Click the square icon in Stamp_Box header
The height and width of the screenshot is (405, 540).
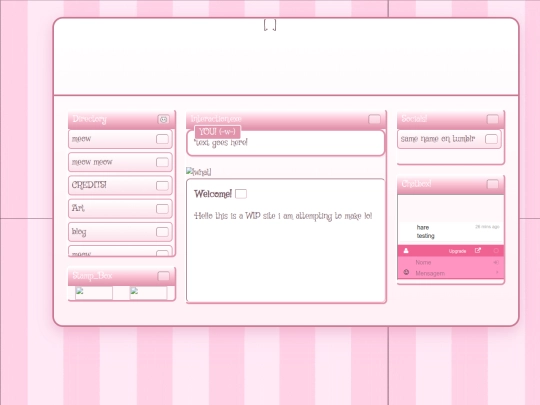tap(164, 276)
